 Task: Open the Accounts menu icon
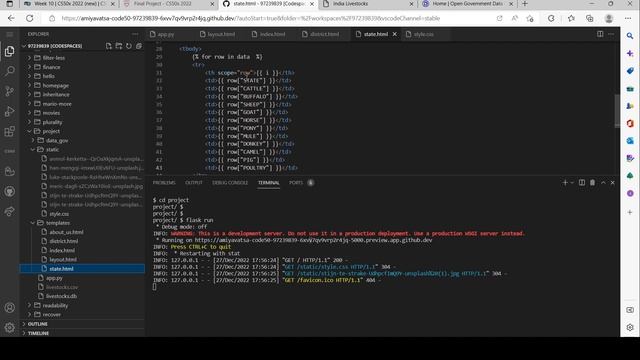9,308
